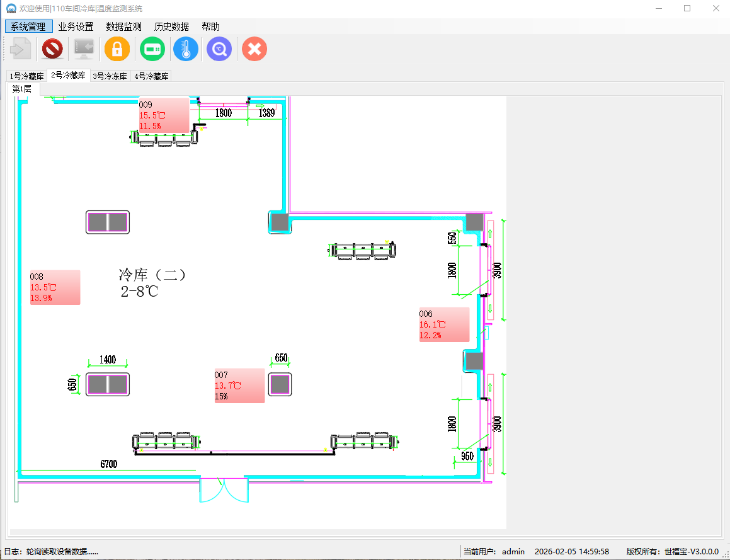Click the gray monitor icon in toolbar
The image size is (730, 560).
[x=84, y=49]
